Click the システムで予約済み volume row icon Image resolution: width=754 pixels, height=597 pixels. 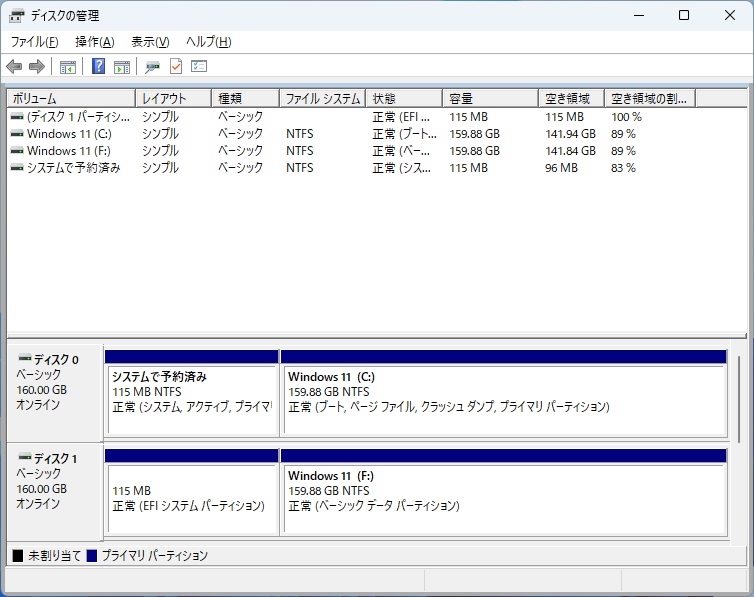click(x=17, y=167)
